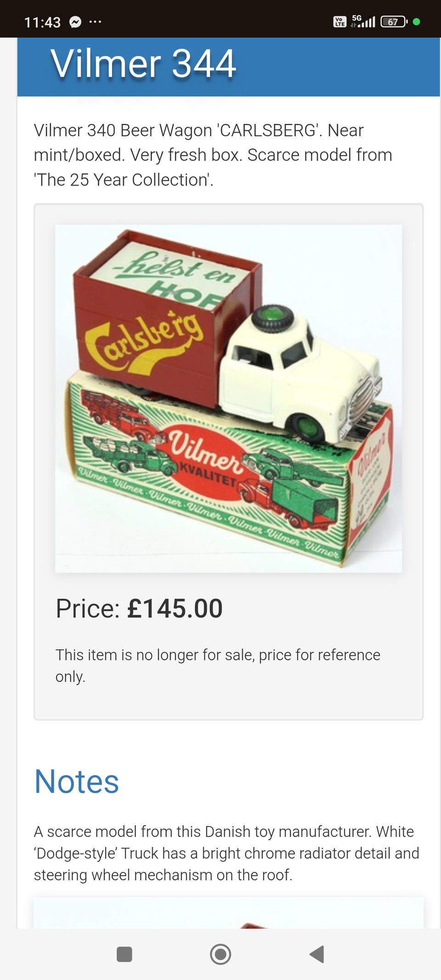
Task: Click the Vilmer 344 page title
Action: pyautogui.click(x=143, y=63)
